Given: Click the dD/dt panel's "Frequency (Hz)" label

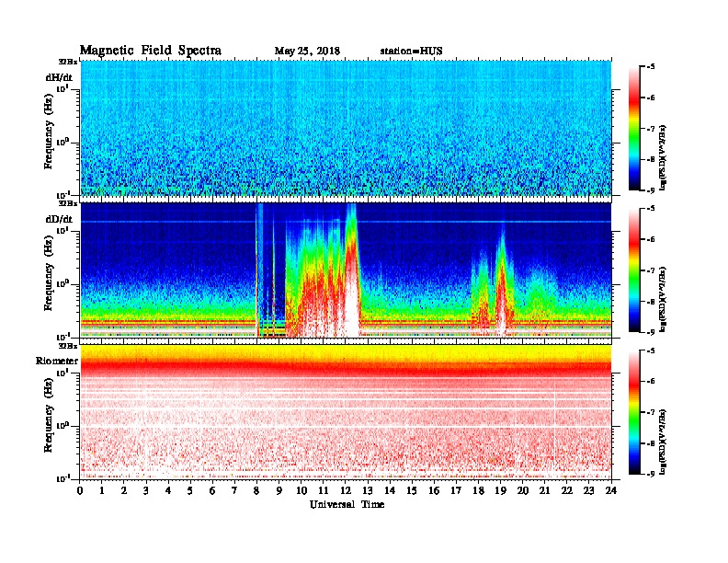Looking at the screenshot, I should pyautogui.click(x=49, y=273).
